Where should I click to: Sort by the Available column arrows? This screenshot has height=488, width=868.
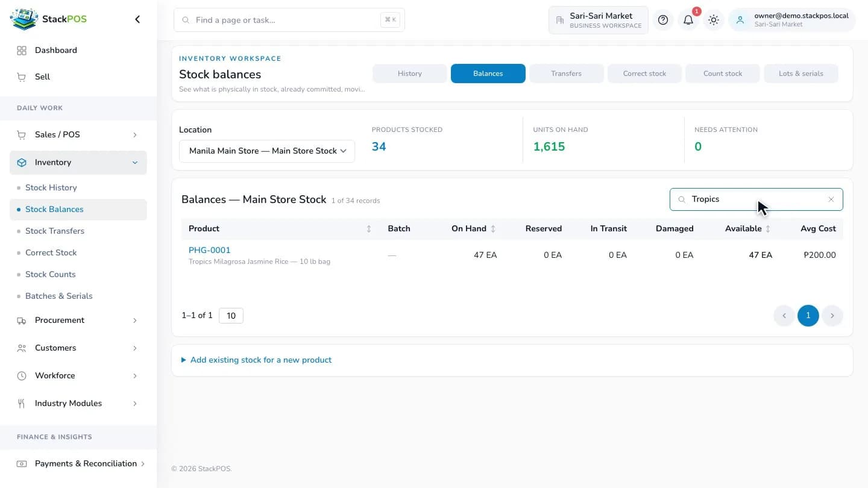coord(768,229)
